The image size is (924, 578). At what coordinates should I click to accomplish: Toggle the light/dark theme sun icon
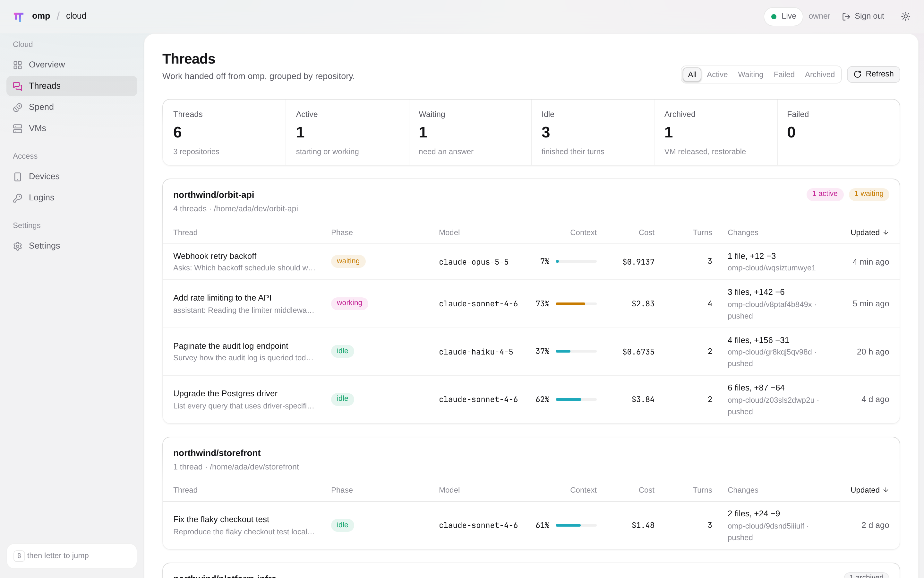(905, 16)
